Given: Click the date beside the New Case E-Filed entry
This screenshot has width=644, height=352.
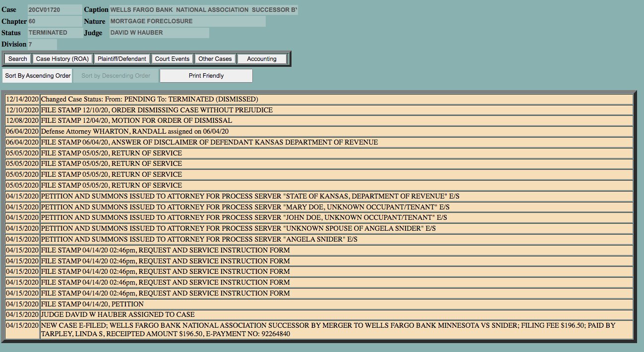Looking at the screenshot, I should 22,330.
